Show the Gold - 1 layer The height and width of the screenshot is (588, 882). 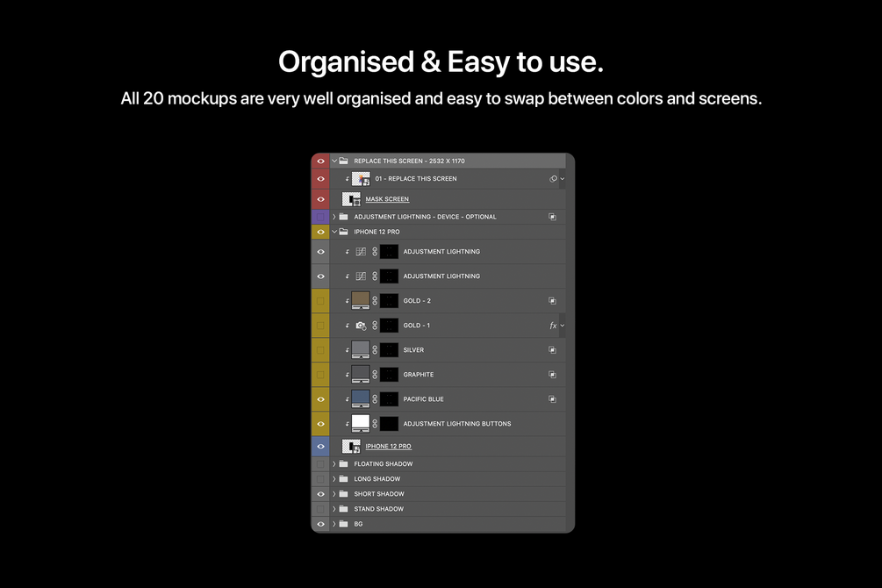[320, 326]
